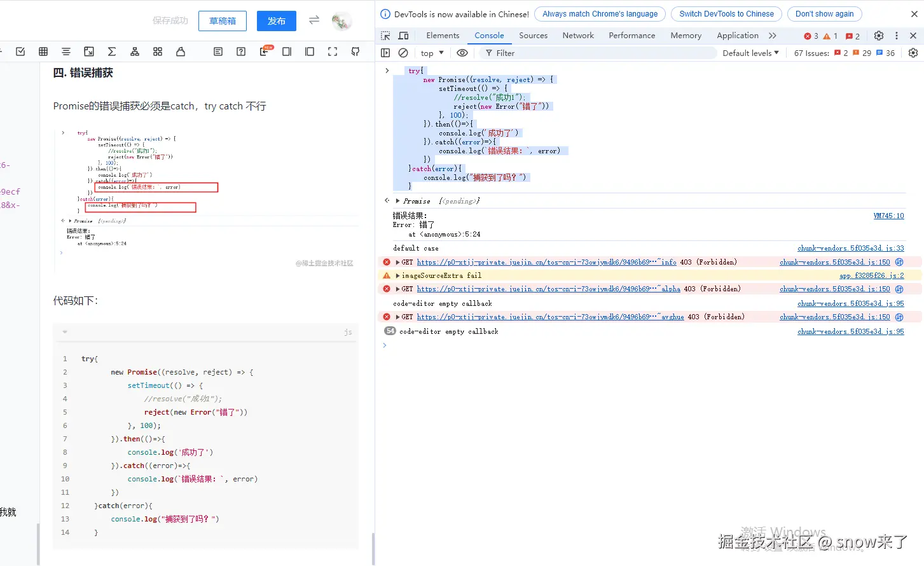This screenshot has width=924, height=566.
Task: Insert a task list checkbox in editor toolbar
Action: (x=20, y=52)
